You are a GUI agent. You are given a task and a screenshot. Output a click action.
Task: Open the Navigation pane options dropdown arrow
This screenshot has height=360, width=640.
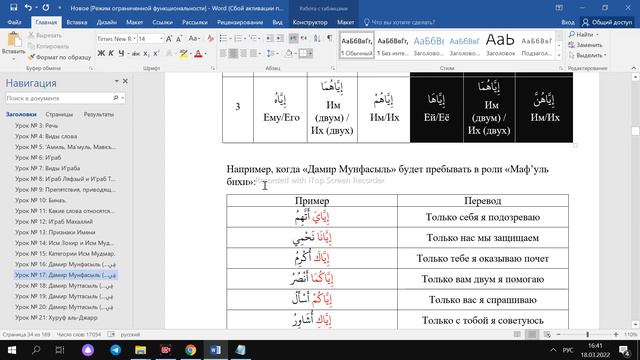(116, 81)
